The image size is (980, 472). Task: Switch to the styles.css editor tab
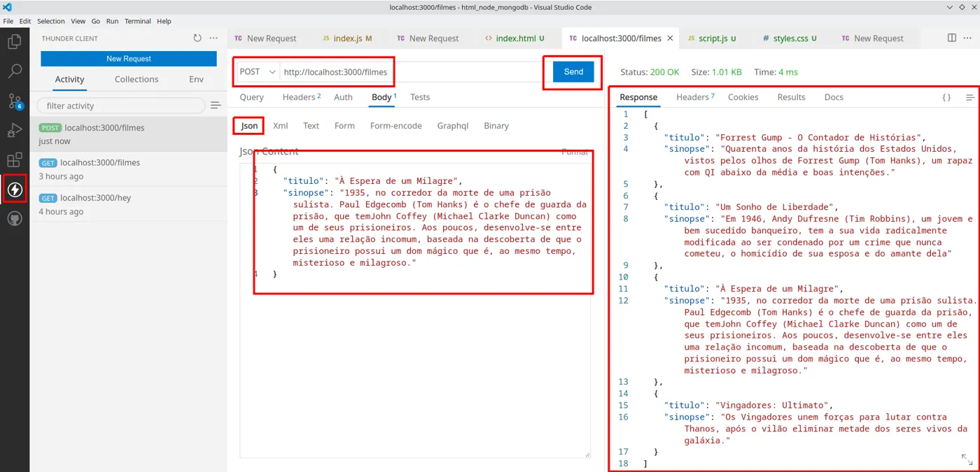point(789,38)
